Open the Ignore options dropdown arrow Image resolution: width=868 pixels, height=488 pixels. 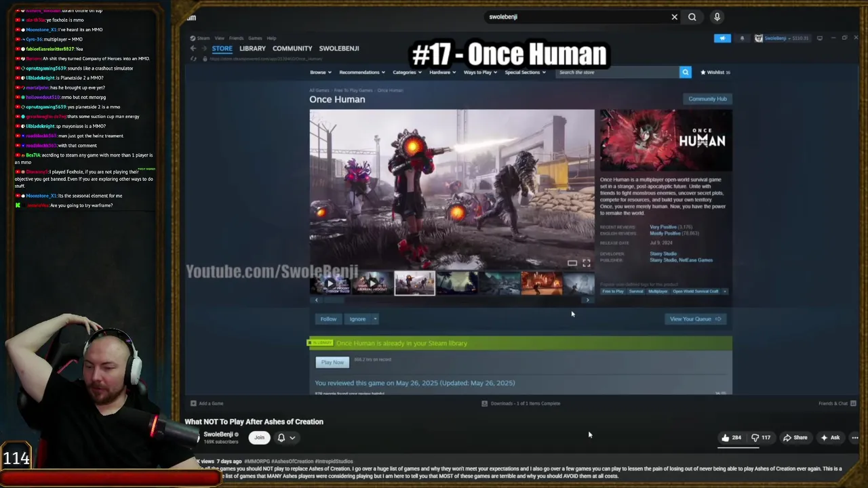pos(375,319)
